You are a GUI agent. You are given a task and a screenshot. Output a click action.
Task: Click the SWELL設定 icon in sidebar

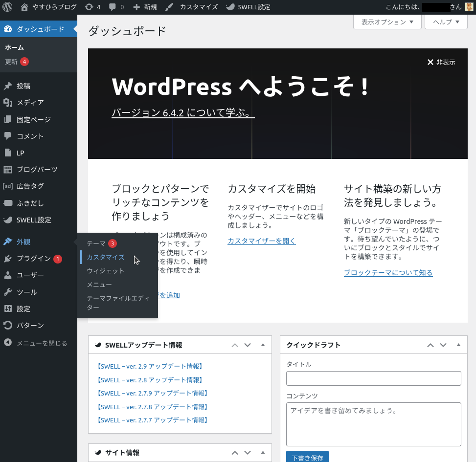pyautogui.click(x=8, y=220)
